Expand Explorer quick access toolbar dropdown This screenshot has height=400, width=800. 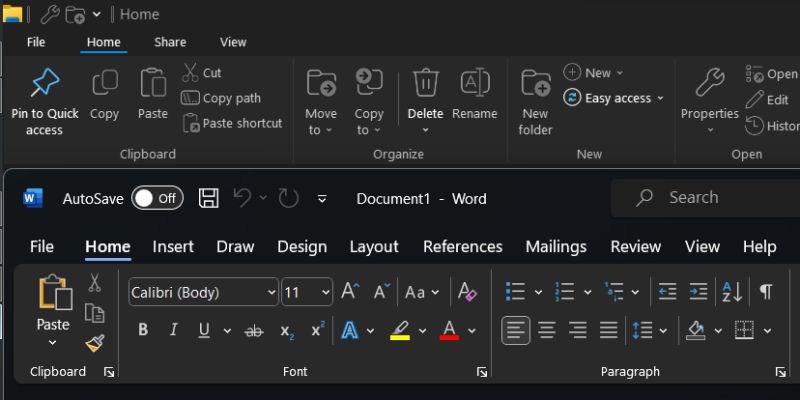point(96,15)
